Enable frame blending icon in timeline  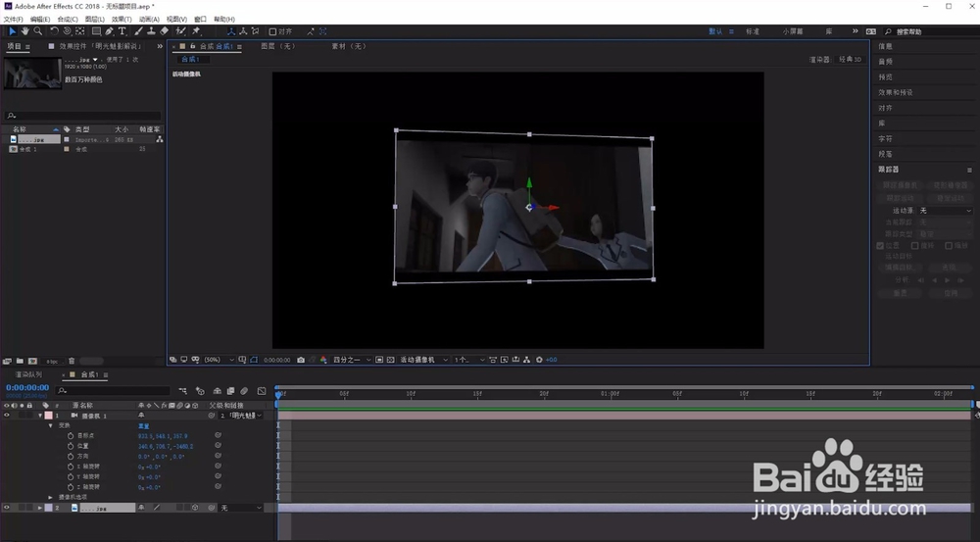pyautogui.click(x=230, y=391)
